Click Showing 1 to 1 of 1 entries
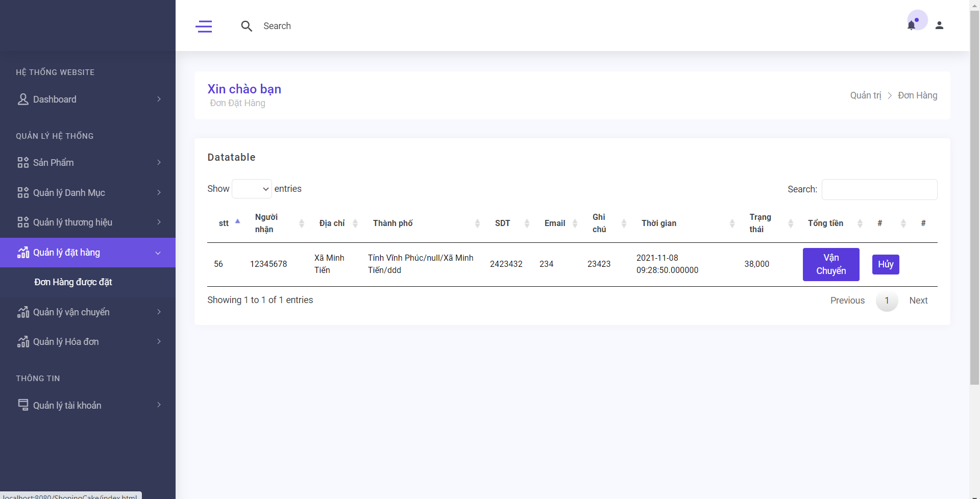980x499 pixels. click(260, 300)
